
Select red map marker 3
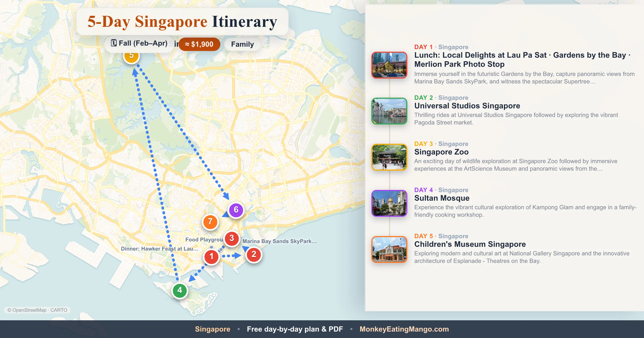coord(232,238)
